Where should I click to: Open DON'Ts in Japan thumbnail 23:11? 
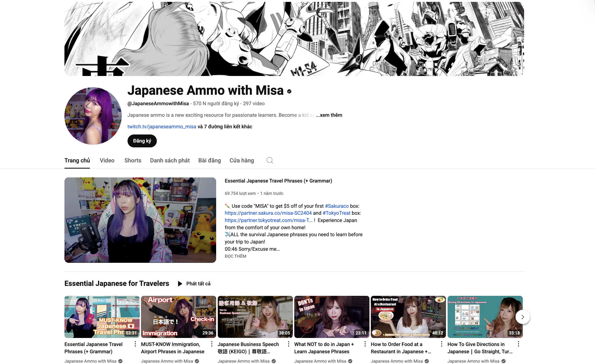pos(332,317)
